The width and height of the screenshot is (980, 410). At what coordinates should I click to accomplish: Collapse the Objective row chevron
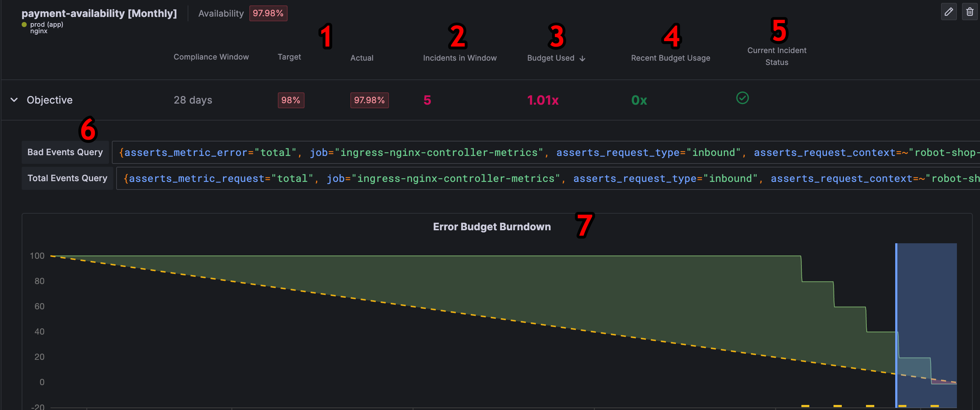(x=14, y=100)
